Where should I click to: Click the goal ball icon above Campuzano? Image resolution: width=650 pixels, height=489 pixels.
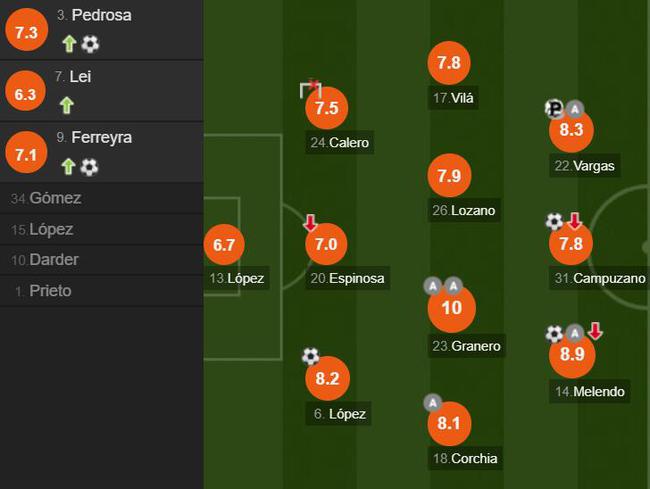click(x=554, y=221)
